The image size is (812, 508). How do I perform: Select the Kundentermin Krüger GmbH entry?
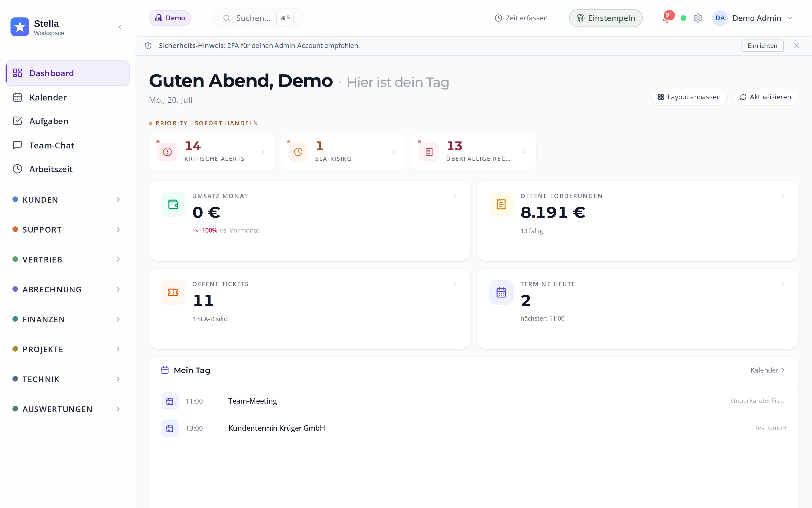pyautogui.click(x=277, y=428)
